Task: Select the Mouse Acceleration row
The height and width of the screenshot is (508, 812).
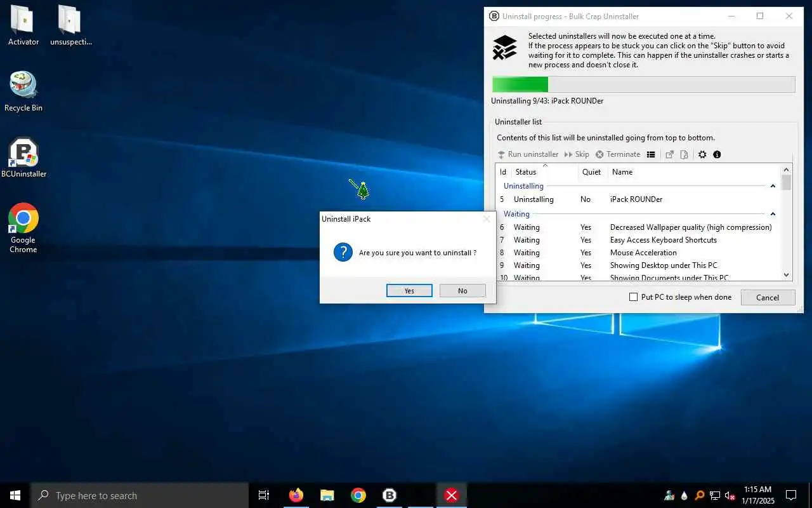Action: [x=638, y=253]
